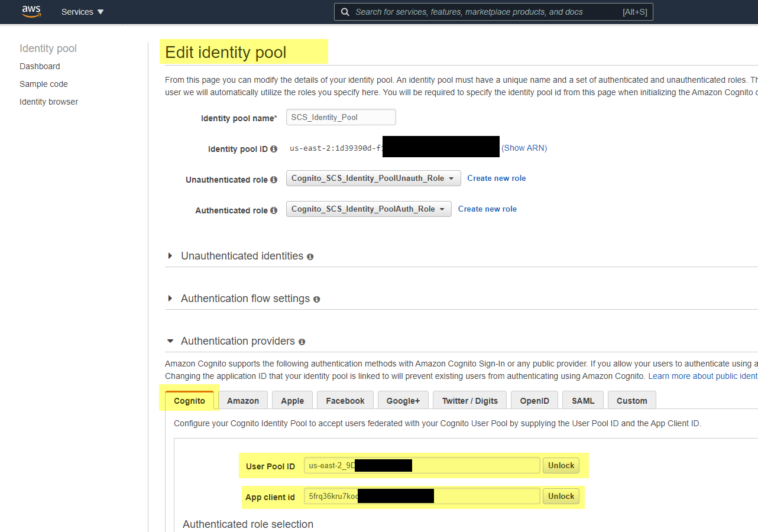Open the Services menu
758x532 pixels.
(x=82, y=11)
